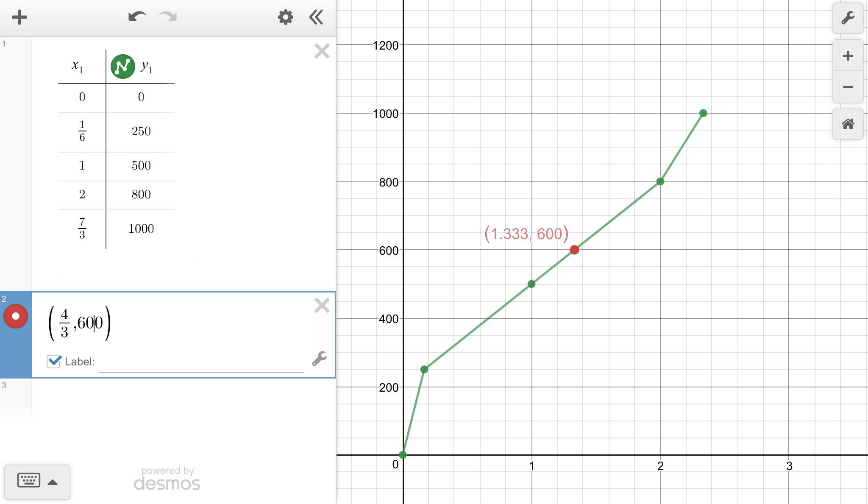Expand the keypad with the up arrow
The width and height of the screenshot is (868, 504).
pyautogui.click(x=53, y=482)
